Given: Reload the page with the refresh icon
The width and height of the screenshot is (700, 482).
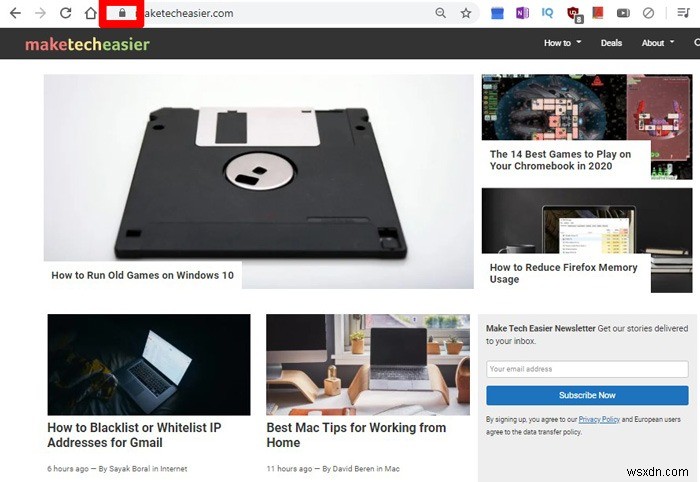Looking at the screenshot, I should (x=66, y=13).
